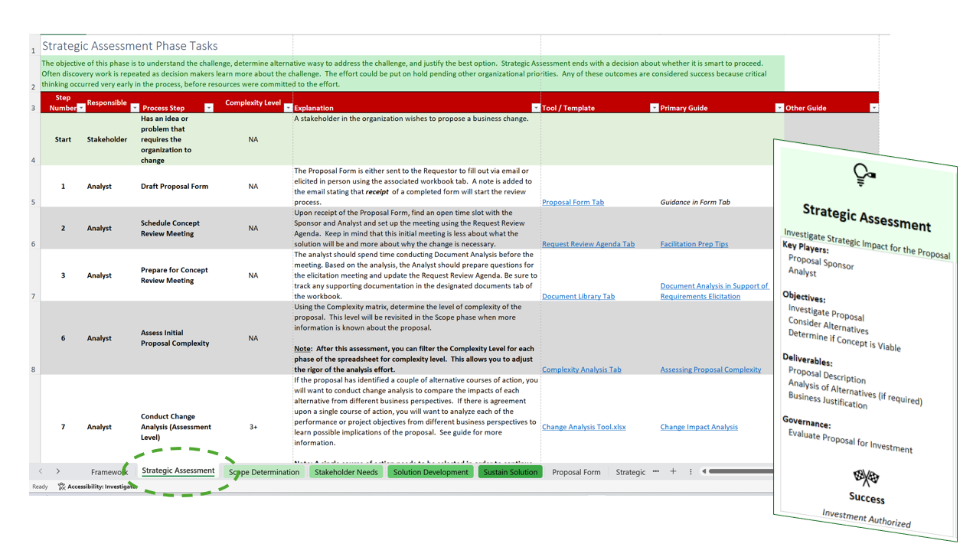
Task: Click vertical dots tab bar options handle
Action: (691, 471)
